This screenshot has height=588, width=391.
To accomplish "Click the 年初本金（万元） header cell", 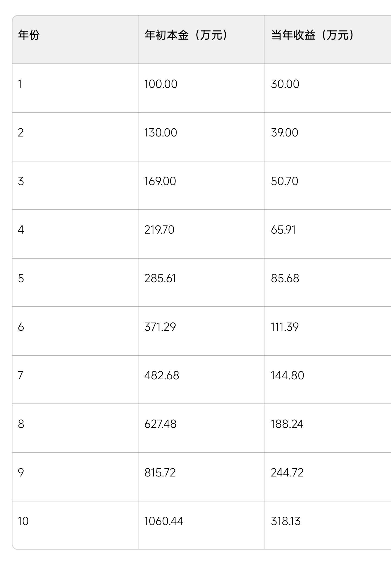I will coord(201,40).
